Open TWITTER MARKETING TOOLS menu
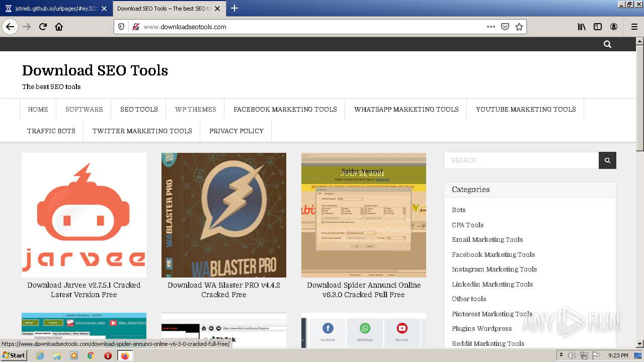The image size is (644, 362). pyautogui.click(x=142, y=131)
